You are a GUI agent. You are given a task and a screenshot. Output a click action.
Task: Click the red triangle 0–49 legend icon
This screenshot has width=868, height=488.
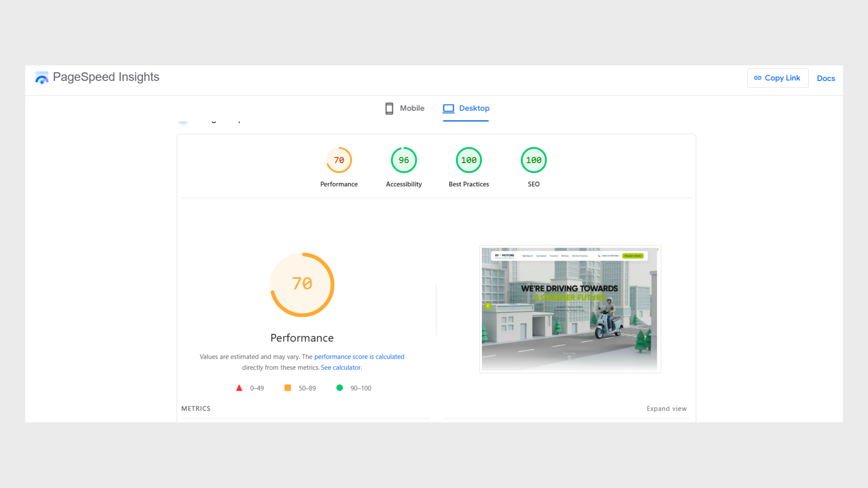pos(239,388)
